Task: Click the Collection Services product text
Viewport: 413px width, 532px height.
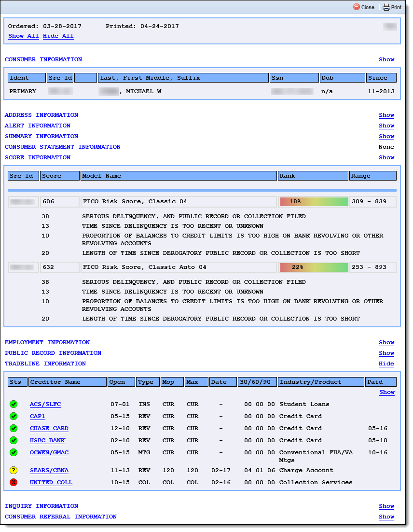Action: click(x=316, y=482)
